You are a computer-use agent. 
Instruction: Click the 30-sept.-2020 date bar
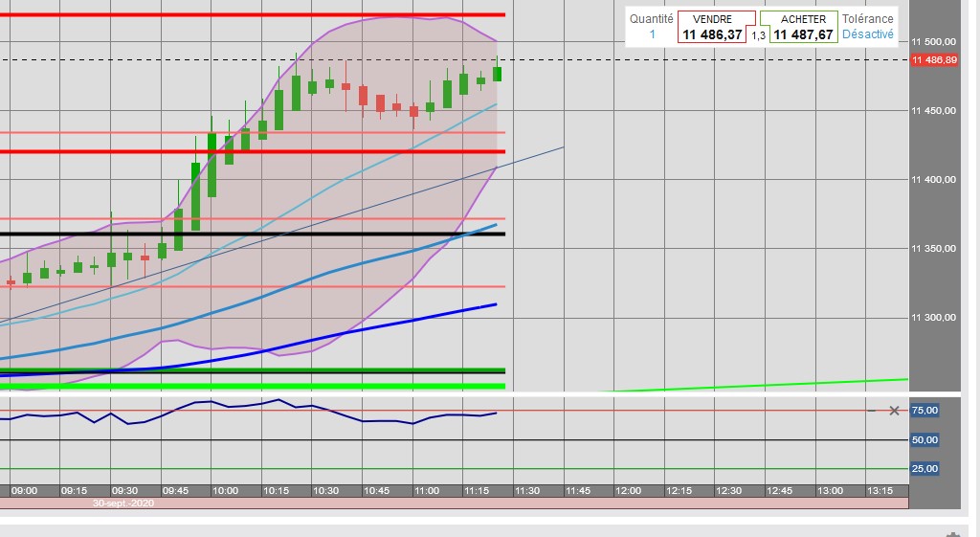coord(454,503)
